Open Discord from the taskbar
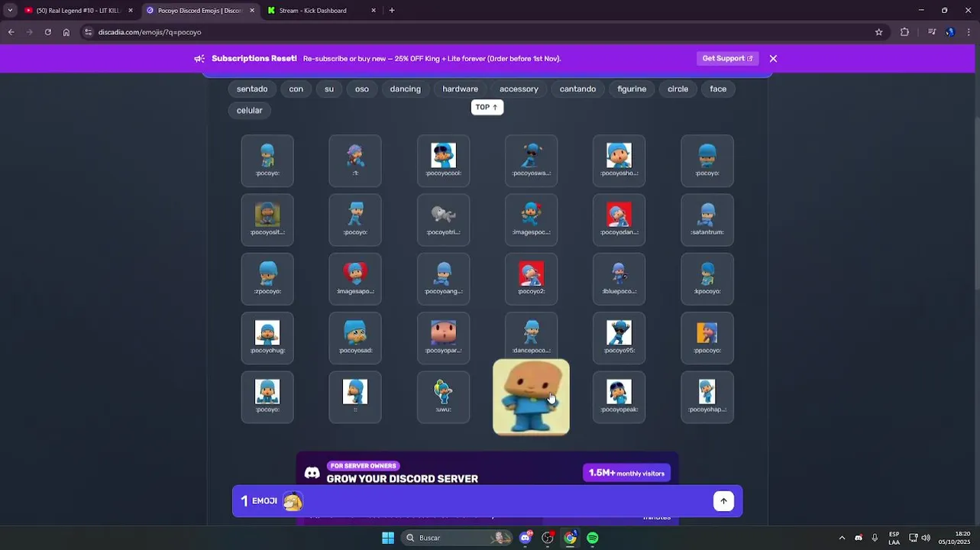 525,538
